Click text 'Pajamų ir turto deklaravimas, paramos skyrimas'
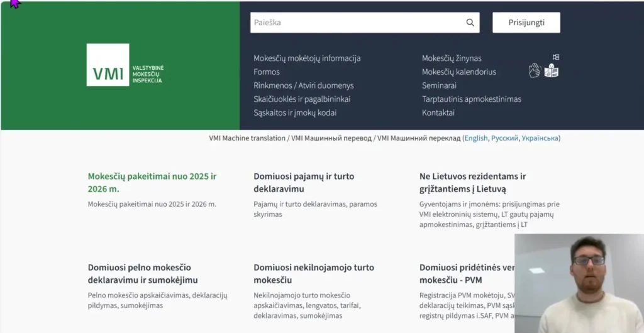644x333 pixels. [x=315, y=209]
